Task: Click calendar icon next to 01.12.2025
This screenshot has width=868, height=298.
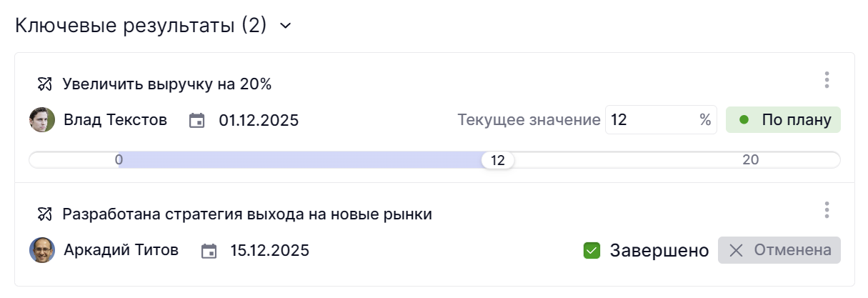Action: (x=196, y=120)
